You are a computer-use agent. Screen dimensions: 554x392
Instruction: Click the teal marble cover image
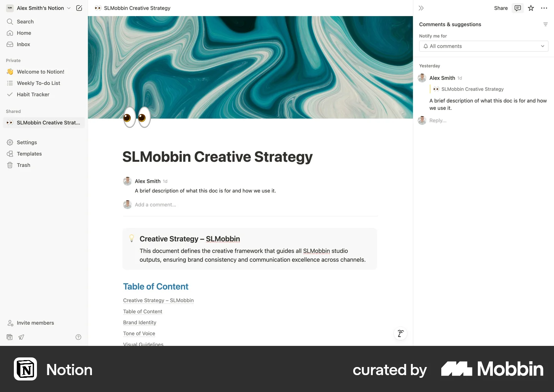pyautogui.click(x=250, y=67)
